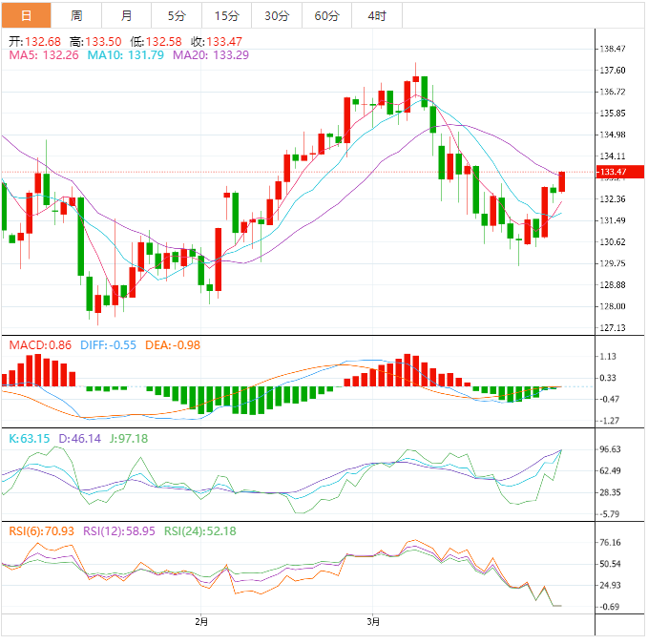Click the MACD value label
The image size is (648, 644).
[x=40, y=344]
